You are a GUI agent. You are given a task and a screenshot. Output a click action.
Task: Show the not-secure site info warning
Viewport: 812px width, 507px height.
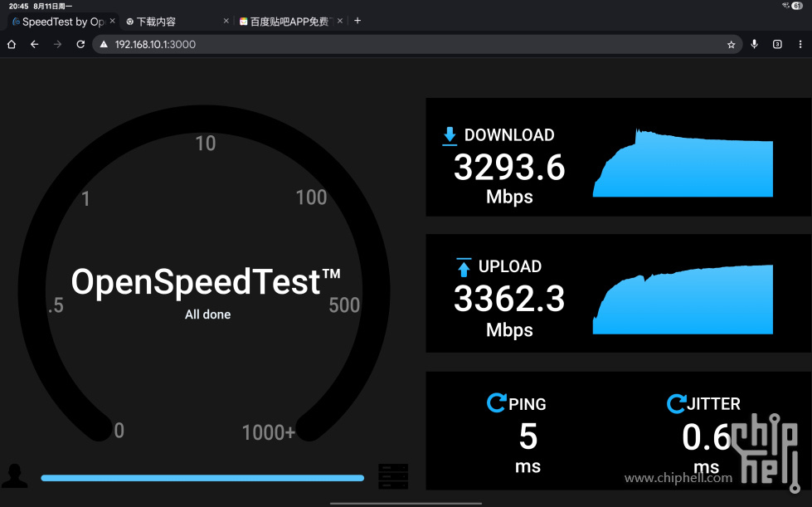coord(104,45)
